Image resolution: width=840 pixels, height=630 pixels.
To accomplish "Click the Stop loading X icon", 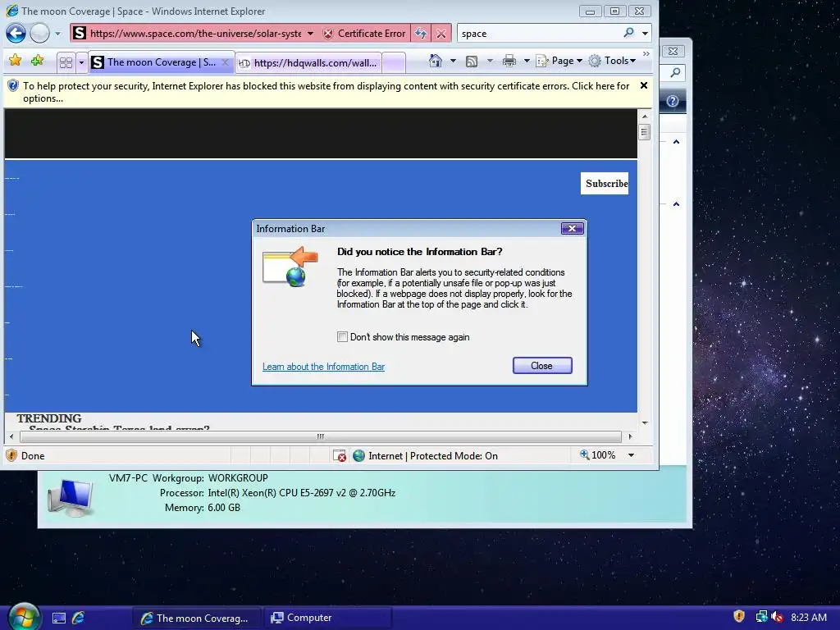I will [441, 33].
